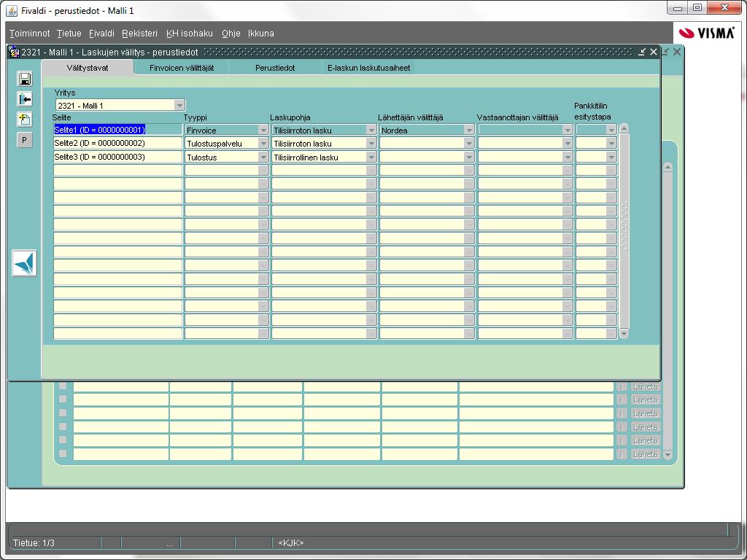Close the Fivaldi application window

pos(724,8)
